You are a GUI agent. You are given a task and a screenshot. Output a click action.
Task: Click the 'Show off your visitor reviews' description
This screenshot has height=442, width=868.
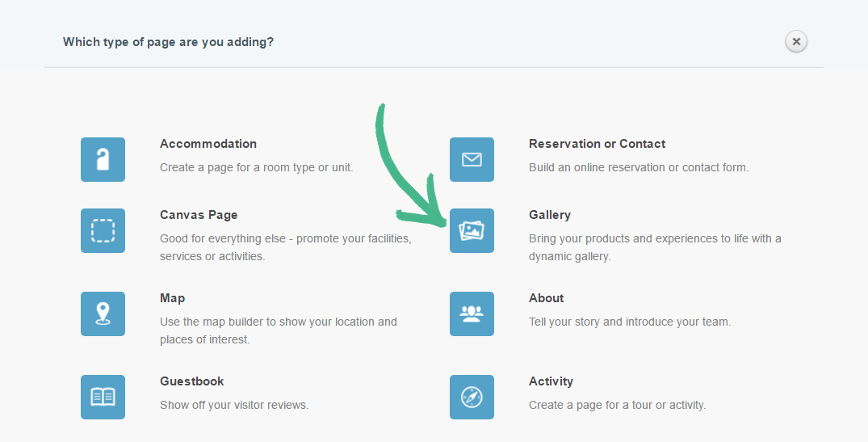[234, 405]
